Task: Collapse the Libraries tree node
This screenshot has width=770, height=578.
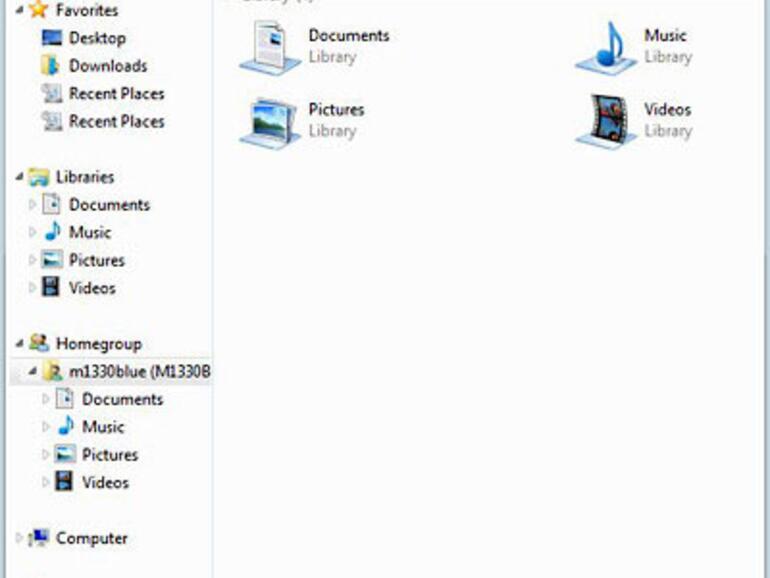Action: click(x=19, y=177)
